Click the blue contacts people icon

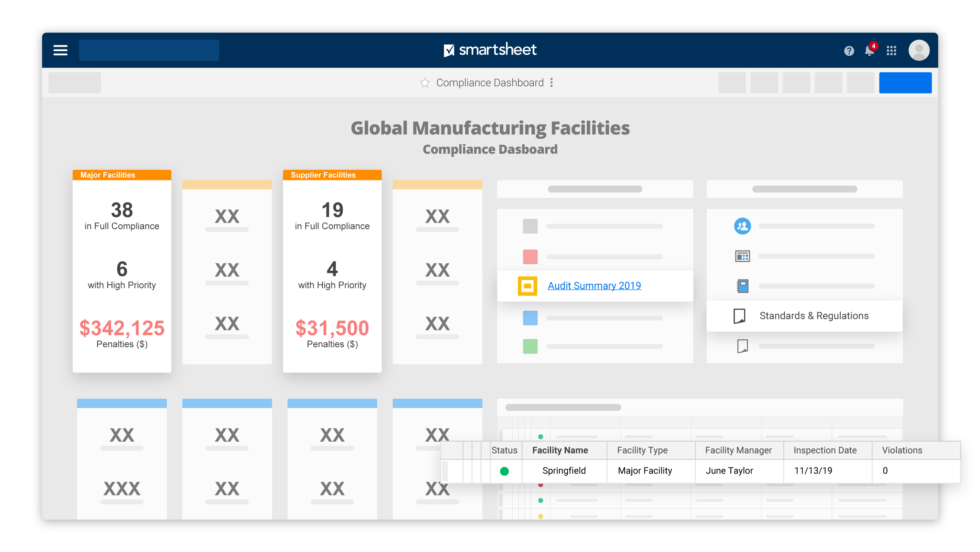pyautogui.click(x=742, y=226)
